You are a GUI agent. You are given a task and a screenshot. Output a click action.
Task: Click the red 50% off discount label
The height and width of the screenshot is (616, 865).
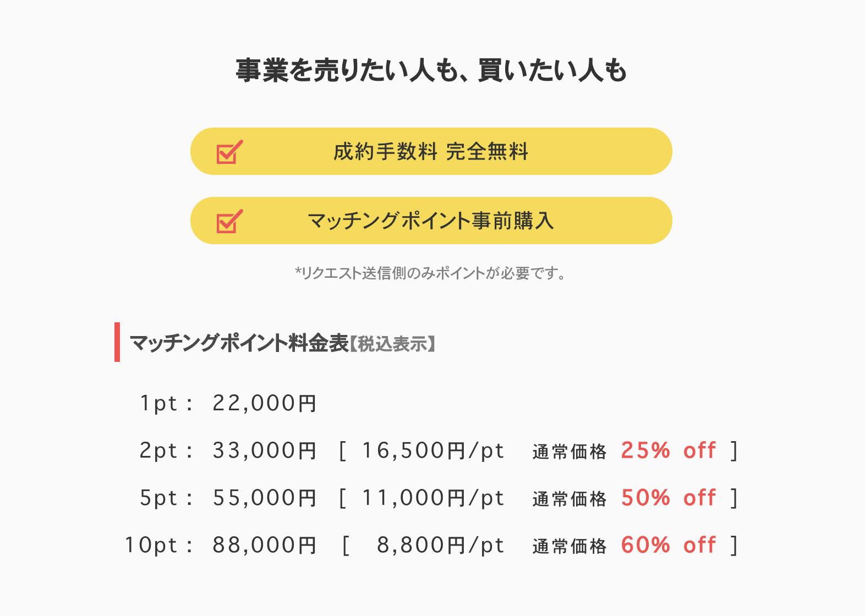pos(669,498)
